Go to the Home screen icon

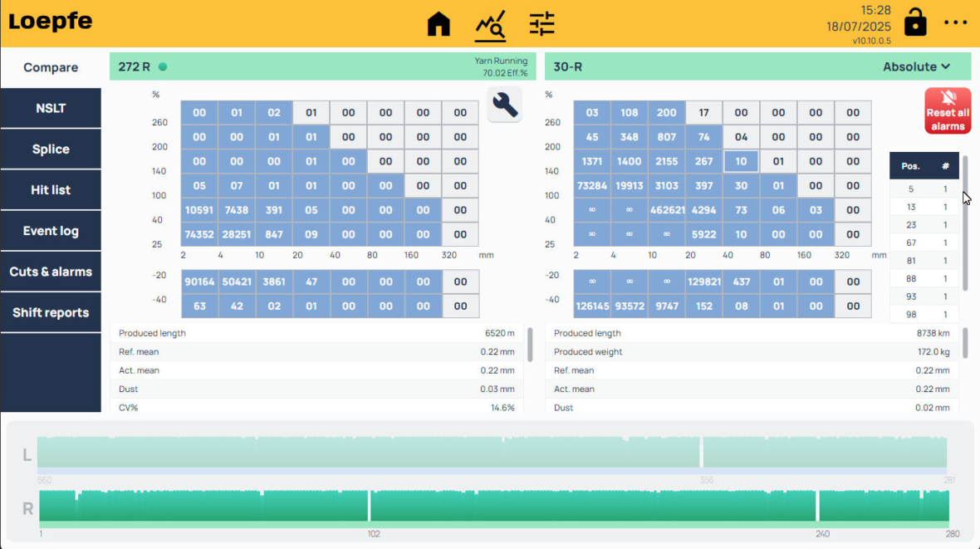tap(439, 24)
